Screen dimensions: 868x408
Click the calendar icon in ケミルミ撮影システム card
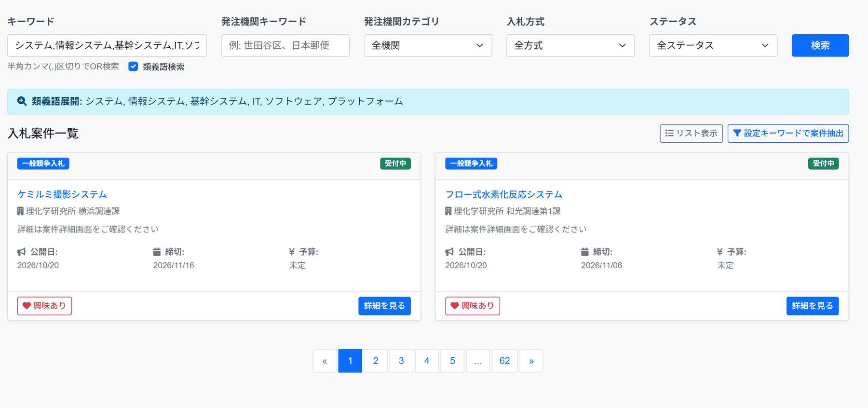tap(157, 252)
